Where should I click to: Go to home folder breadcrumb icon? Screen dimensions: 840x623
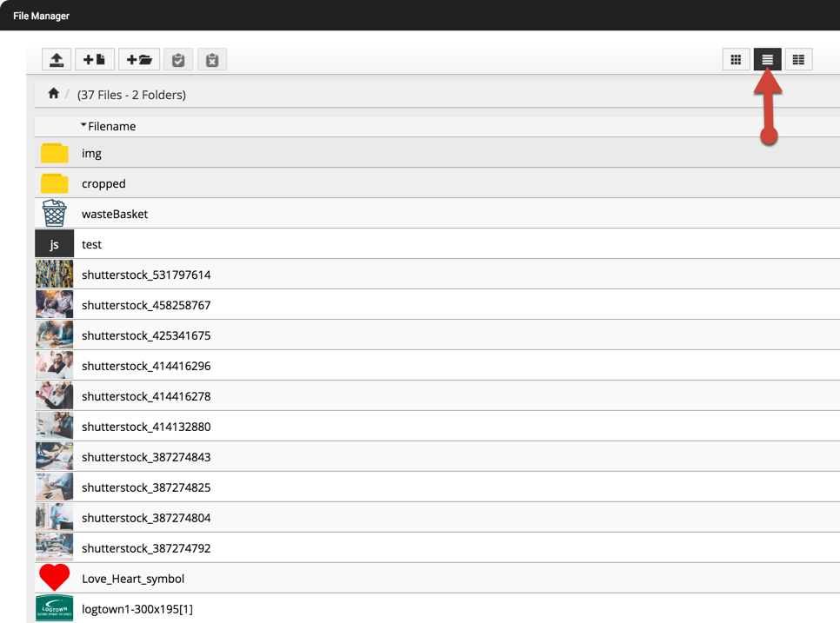click(x=54, y=94)
